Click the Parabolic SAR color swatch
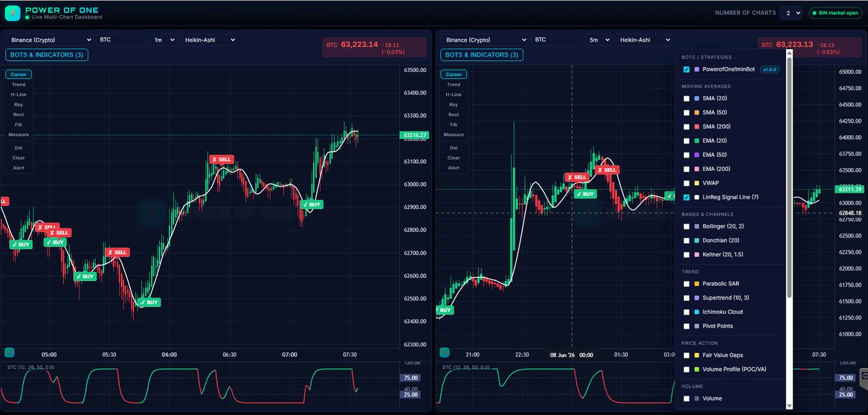Image resolution: width=868 pixels, height=415 pixels. click(697, 284)
